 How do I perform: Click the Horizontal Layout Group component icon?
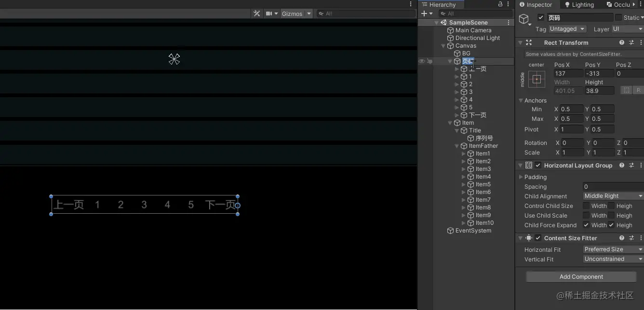[529, 165]
